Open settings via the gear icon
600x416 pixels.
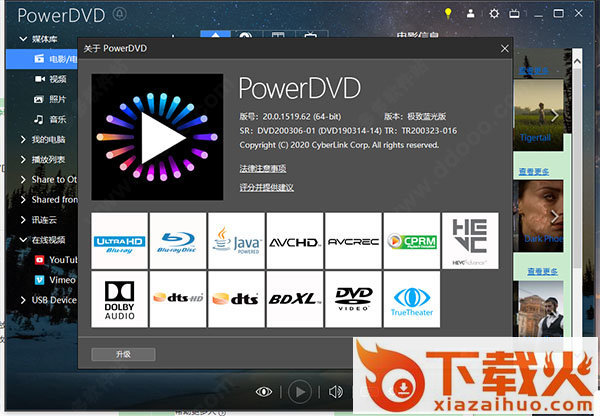(x=494, y=14)
